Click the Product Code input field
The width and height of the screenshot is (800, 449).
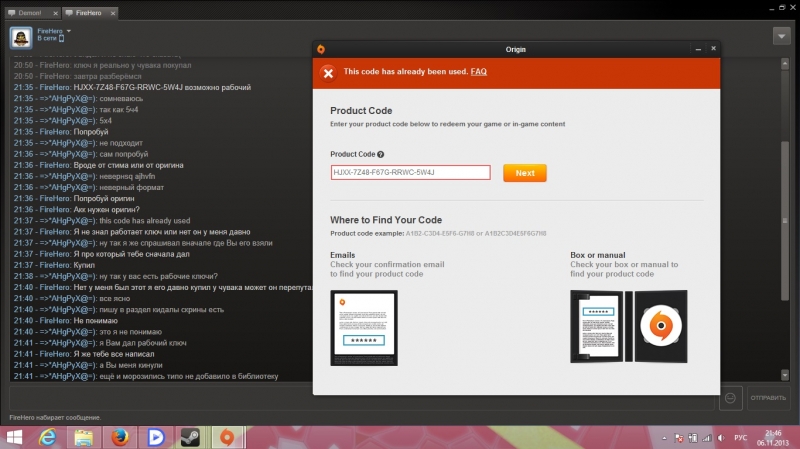point(410,172)
